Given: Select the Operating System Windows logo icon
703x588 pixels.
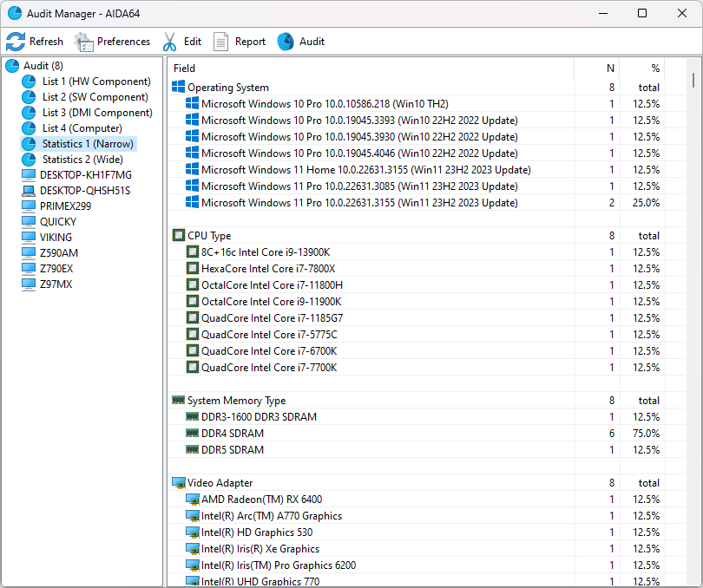Looking at the screenshot, I should coord(179,88).
